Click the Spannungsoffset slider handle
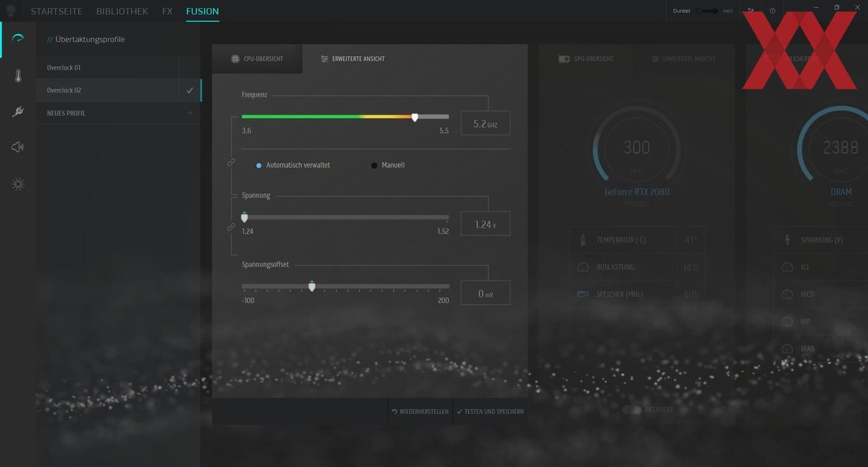This screenshot has width=868, height=467. tap(312, 286)
